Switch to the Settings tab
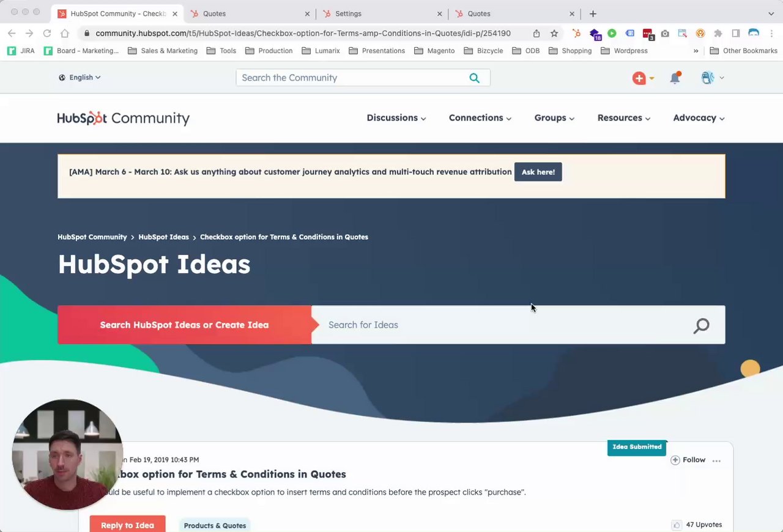Image resolution: width=783 pixels, height=532 pixels. (382, 13)
